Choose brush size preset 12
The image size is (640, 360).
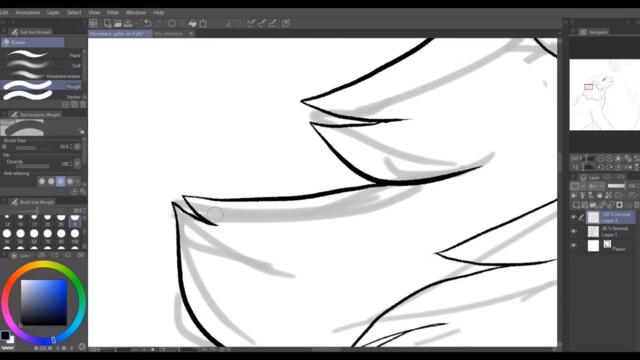tap(7, 220)
